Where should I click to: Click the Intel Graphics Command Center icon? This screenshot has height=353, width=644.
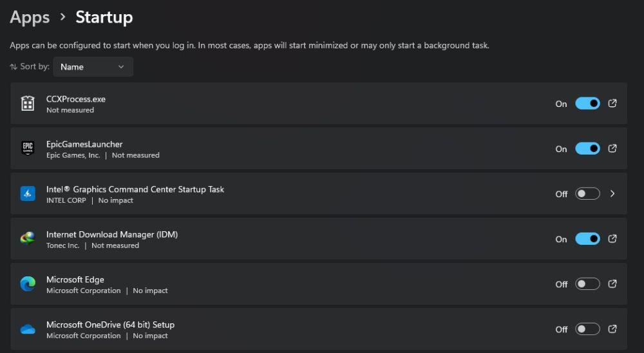point(28,193)
